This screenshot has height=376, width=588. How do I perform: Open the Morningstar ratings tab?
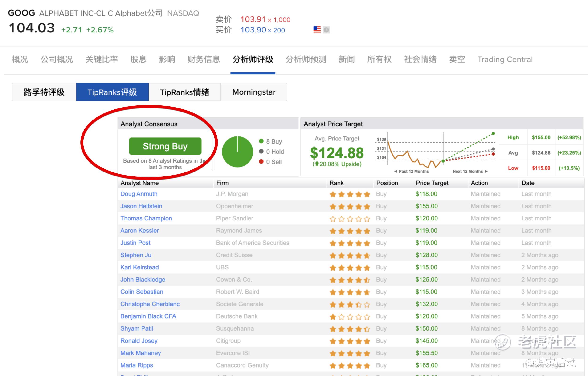(254, 92)
